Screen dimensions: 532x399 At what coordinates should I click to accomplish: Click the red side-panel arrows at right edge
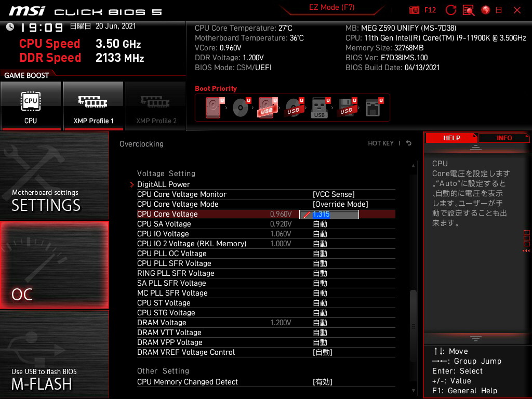(526, 251)
